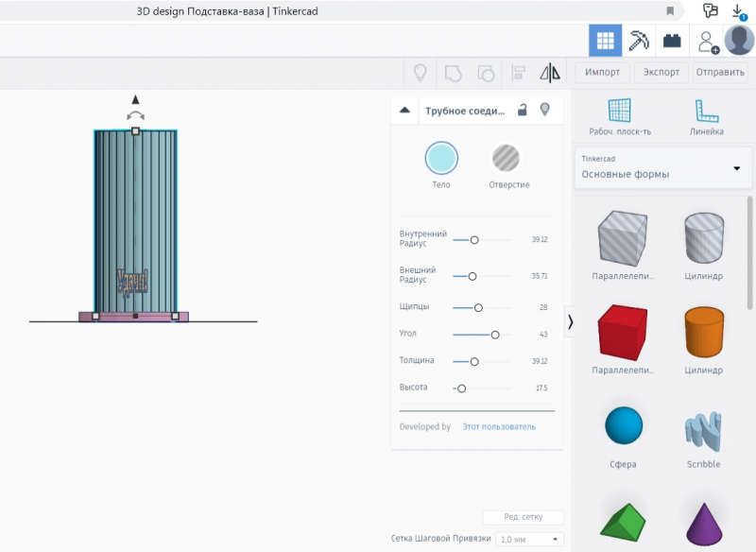
Task: Pick the green roof shape
Action: tap(623, 523)
